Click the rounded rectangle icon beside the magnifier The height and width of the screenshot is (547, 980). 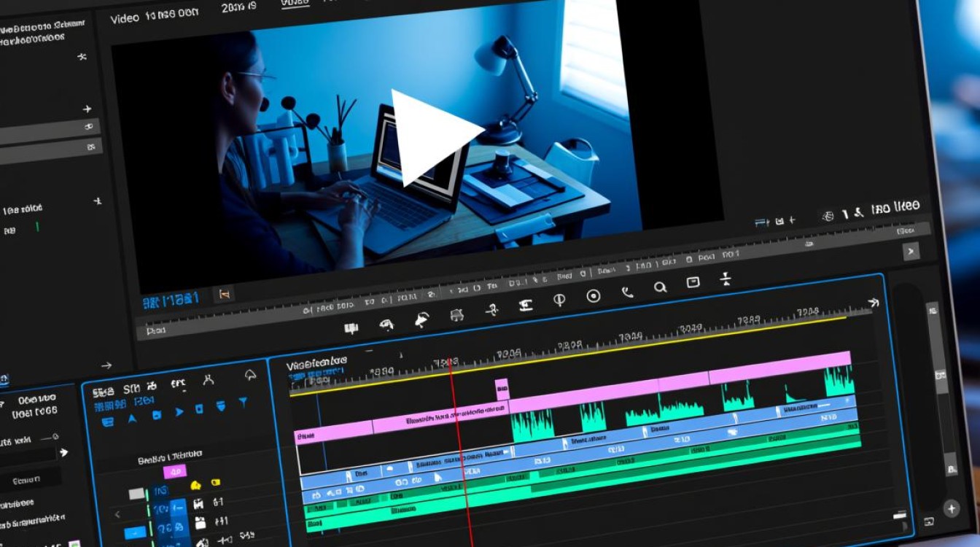(x=693, y=282)
